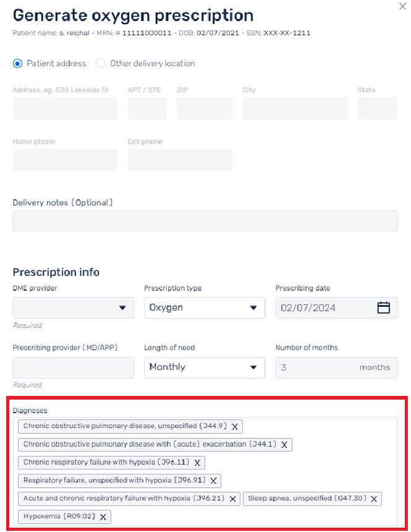This screenshot has height=532, width=411.
Task: Click the Number of months field
Action: click(x=336, y=367)
